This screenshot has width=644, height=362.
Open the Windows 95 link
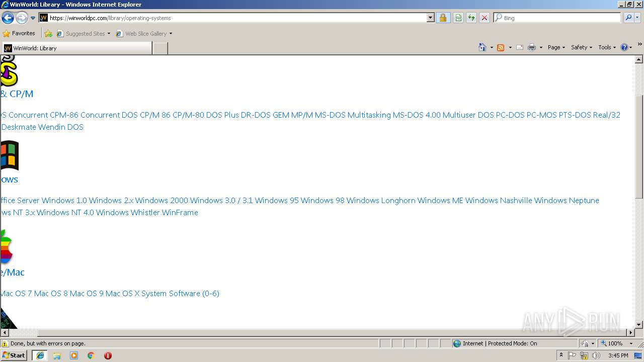point(277,200)
